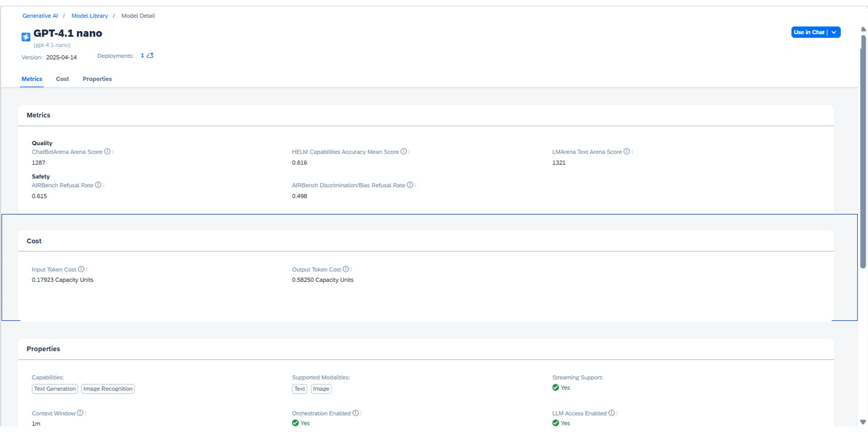Image resolution: width=868 pixels, height=432 pixels.
Task: Go to Generative AI breadcrumb
Action: 40,16
